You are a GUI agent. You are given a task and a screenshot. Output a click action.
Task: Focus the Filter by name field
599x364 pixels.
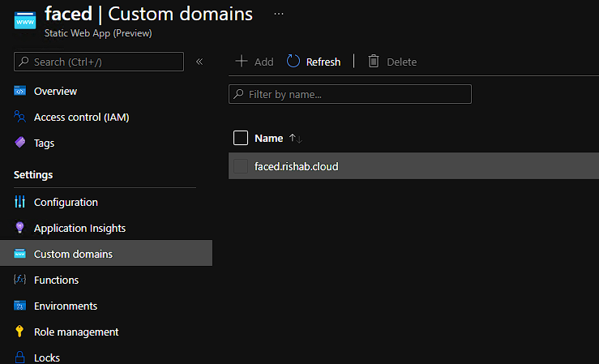coord(350,94)
